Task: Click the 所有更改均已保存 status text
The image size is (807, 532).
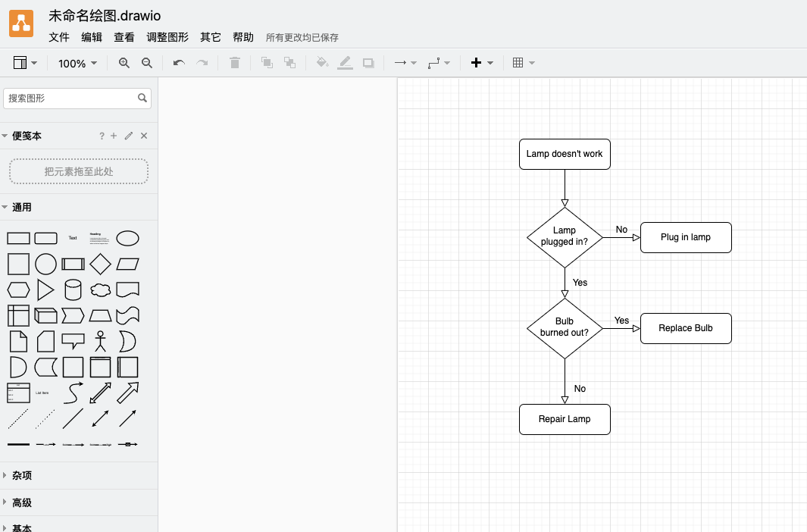Action: [x=301, y=36]
